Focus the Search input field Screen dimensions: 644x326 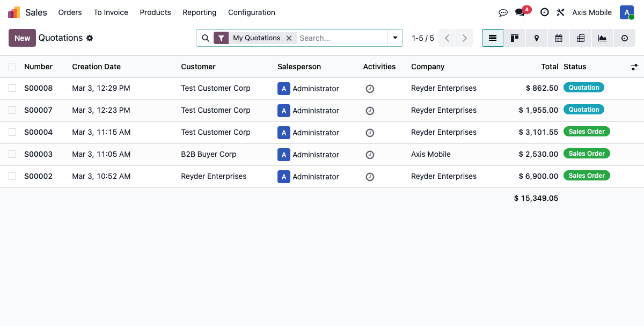pyautogui.click(x=341, y=38)
